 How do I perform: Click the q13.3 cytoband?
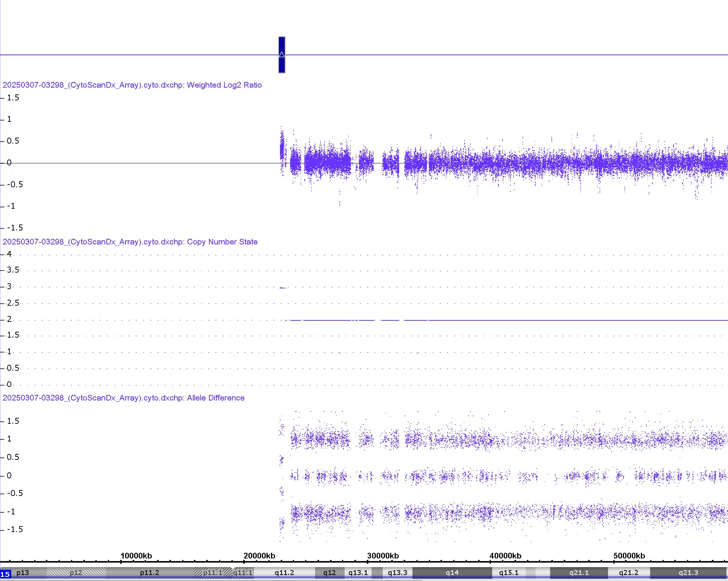click(x=397, y=573)
